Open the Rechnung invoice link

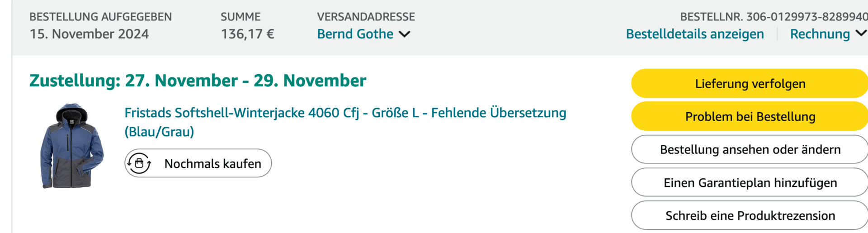pos(820,34)
